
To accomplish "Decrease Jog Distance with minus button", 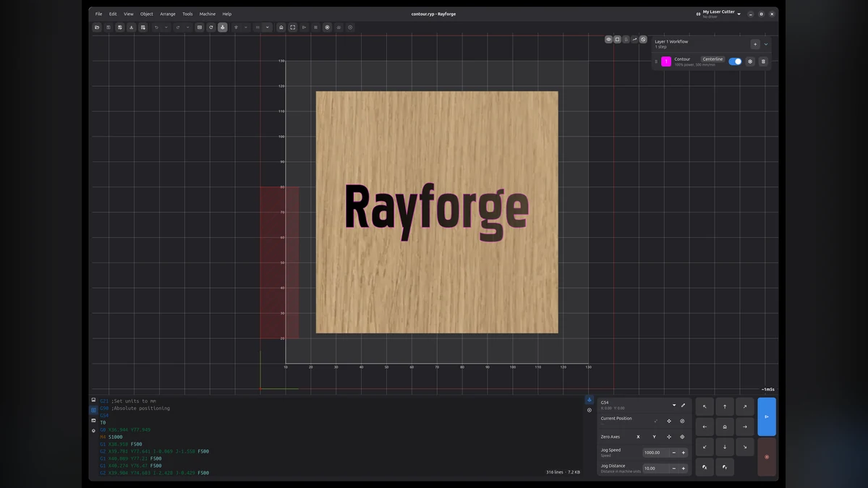I will click(674, 468).
